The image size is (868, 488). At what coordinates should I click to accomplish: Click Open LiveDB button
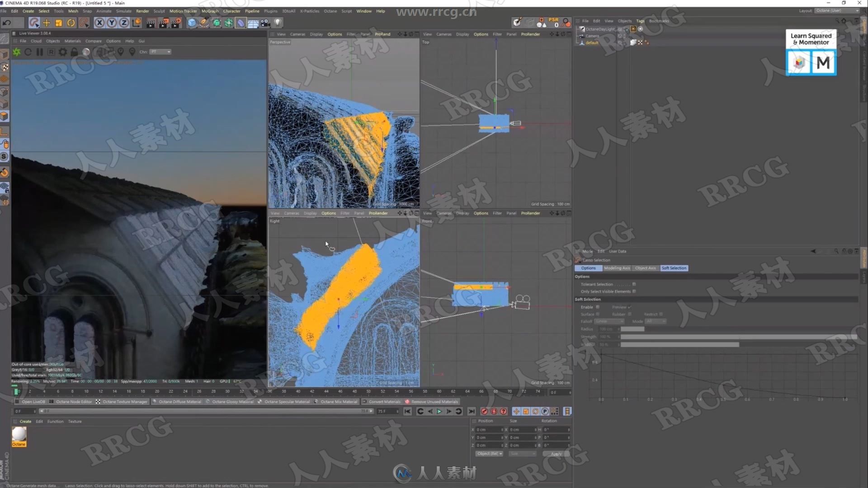[30, 402]
